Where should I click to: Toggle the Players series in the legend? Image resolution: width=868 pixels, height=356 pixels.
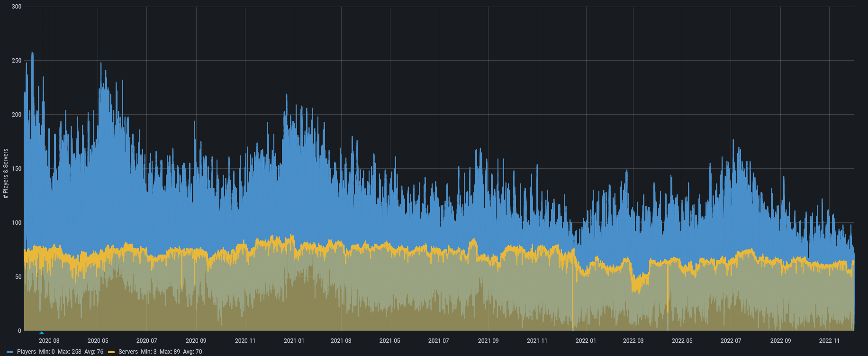27,352
